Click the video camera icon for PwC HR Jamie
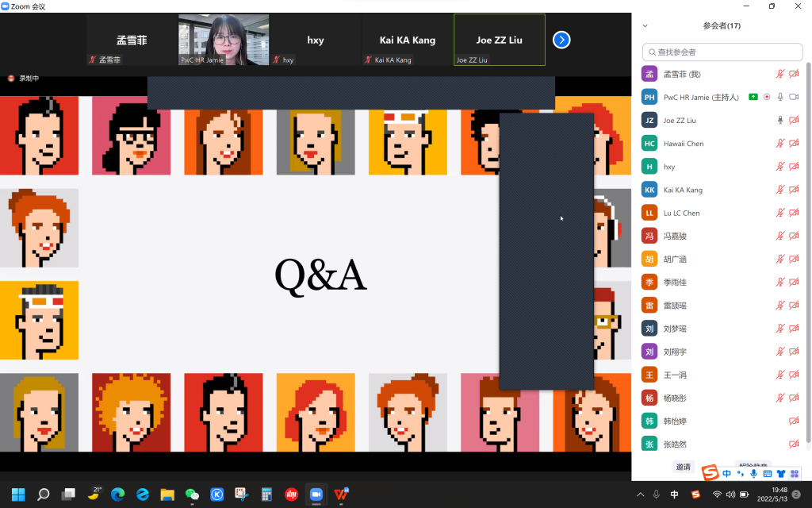The height and width of the screenshot is (508, 812). point(794,97)
